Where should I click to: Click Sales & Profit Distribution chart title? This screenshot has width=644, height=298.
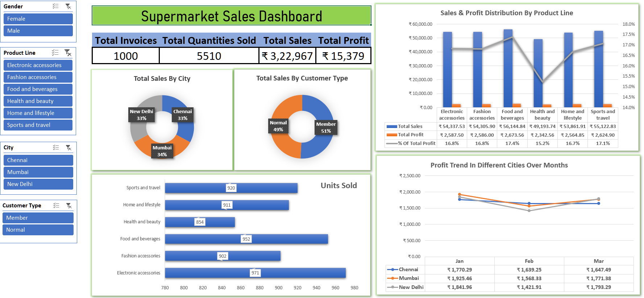[507, 13]
